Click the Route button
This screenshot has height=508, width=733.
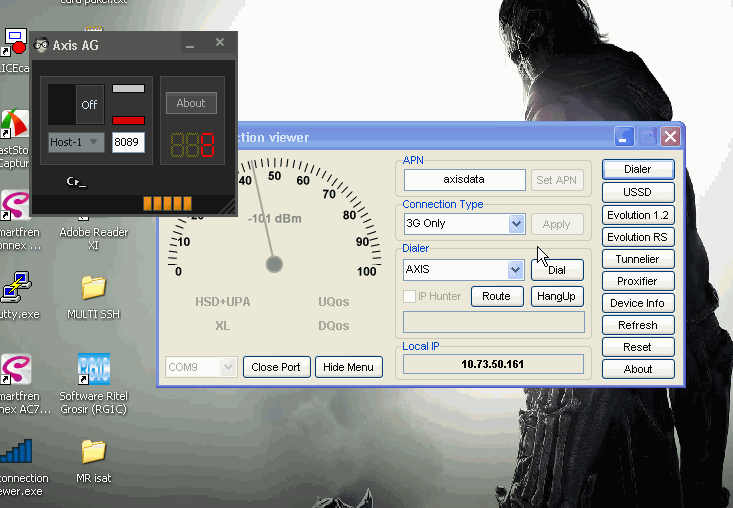pos(497,296)
